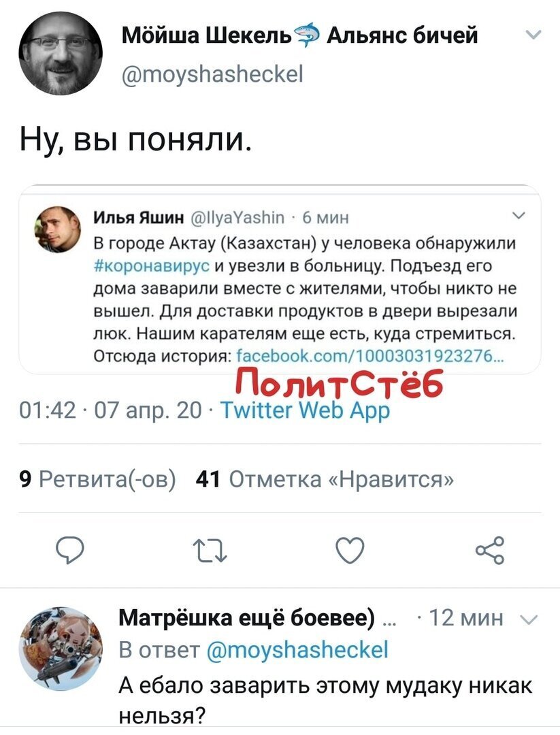The image size is (560, 735).
Task: View the 9 Ретвита(-ов) list
Action: 98,479
